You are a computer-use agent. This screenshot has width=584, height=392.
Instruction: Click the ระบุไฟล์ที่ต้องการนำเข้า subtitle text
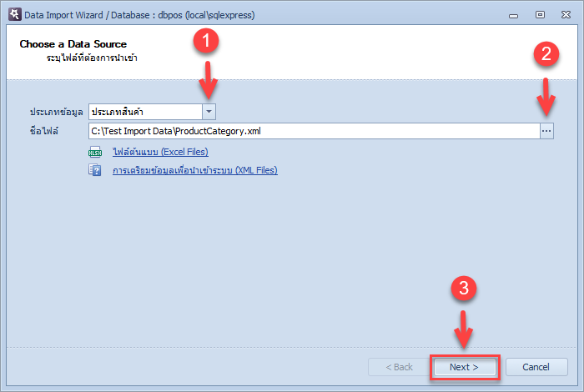[92, 58]
